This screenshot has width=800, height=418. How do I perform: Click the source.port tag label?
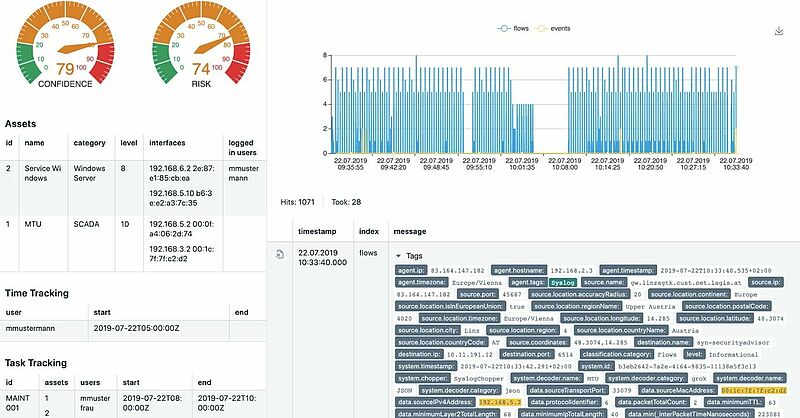478,294
